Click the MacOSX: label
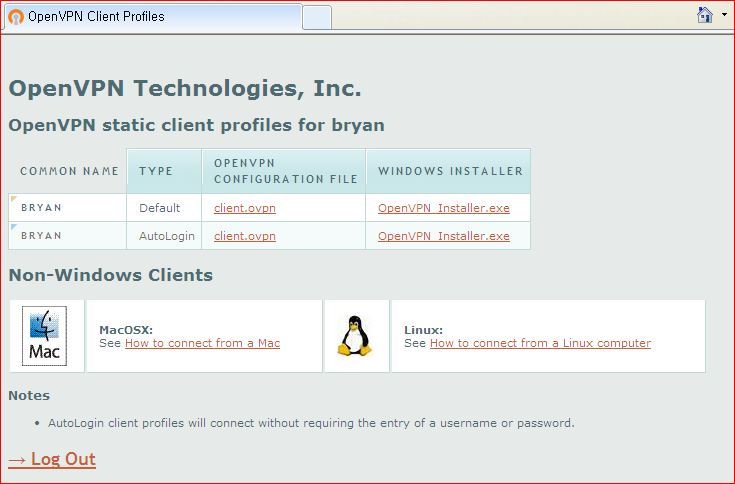This screenshot has height=484, width=735. point(126,330)
